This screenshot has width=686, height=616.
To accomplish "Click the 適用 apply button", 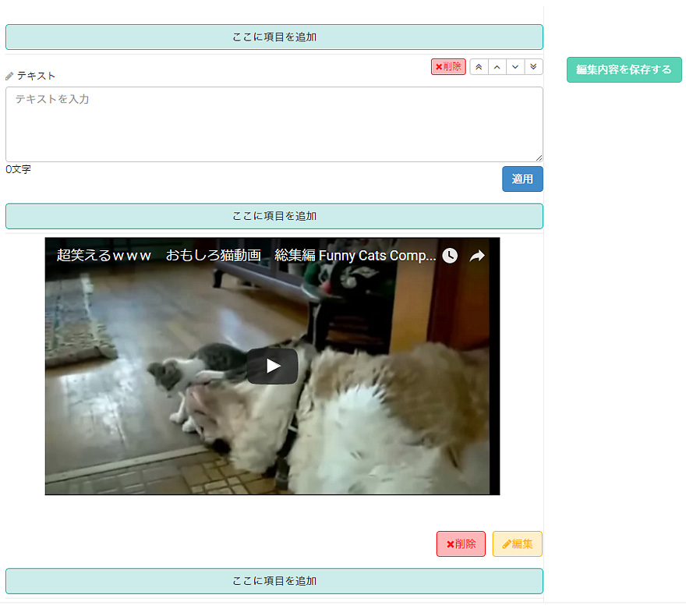I will [522, 179].
